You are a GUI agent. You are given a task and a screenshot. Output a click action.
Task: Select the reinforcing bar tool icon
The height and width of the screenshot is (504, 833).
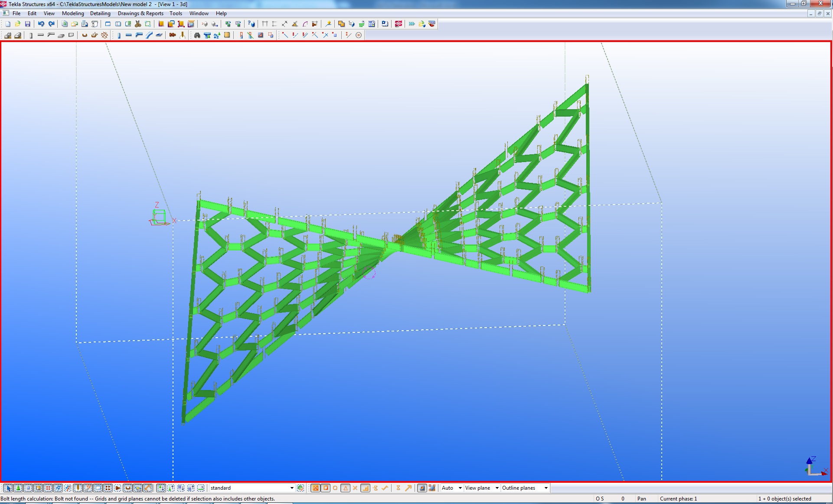coord(85,35)
